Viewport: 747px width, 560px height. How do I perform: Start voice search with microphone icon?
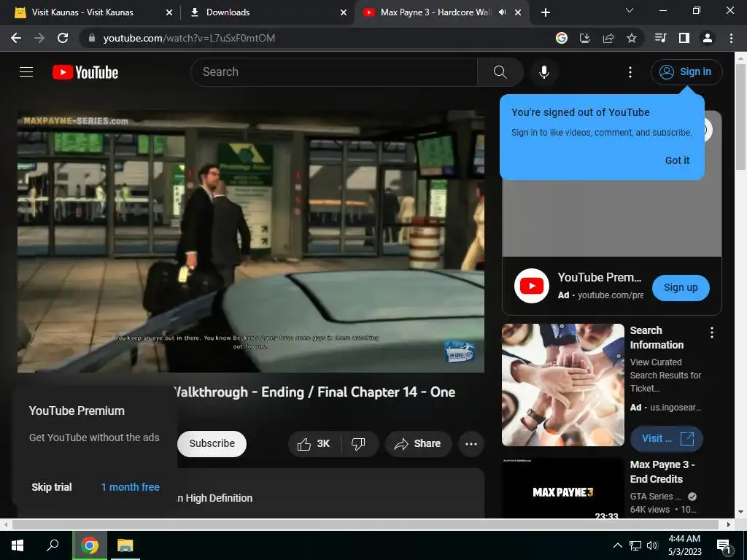tap(543, 72)
